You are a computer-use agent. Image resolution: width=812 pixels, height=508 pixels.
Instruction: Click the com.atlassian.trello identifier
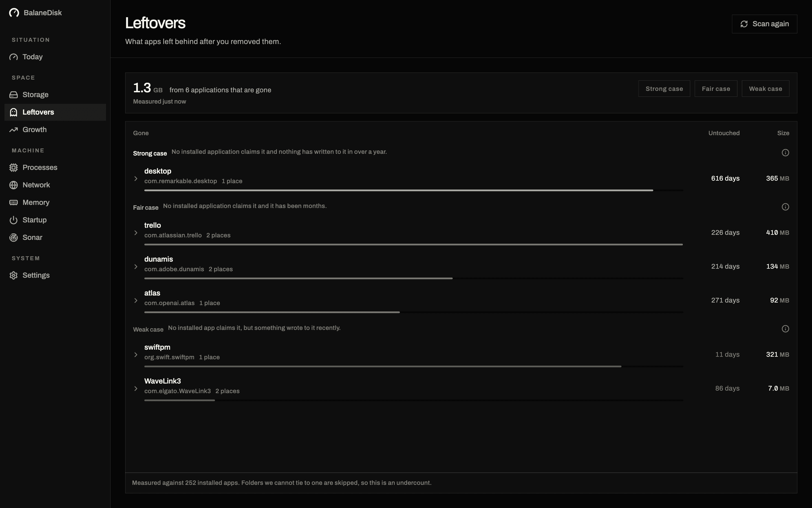[x=173, y=235]
